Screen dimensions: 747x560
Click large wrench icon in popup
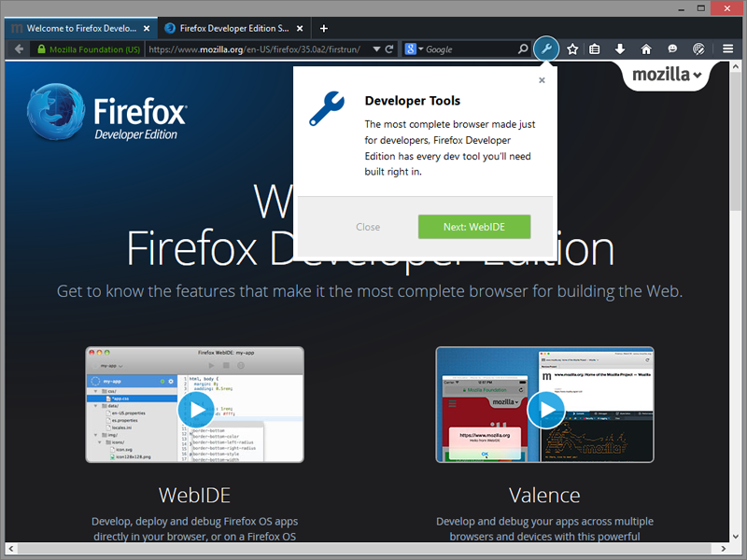327,108
